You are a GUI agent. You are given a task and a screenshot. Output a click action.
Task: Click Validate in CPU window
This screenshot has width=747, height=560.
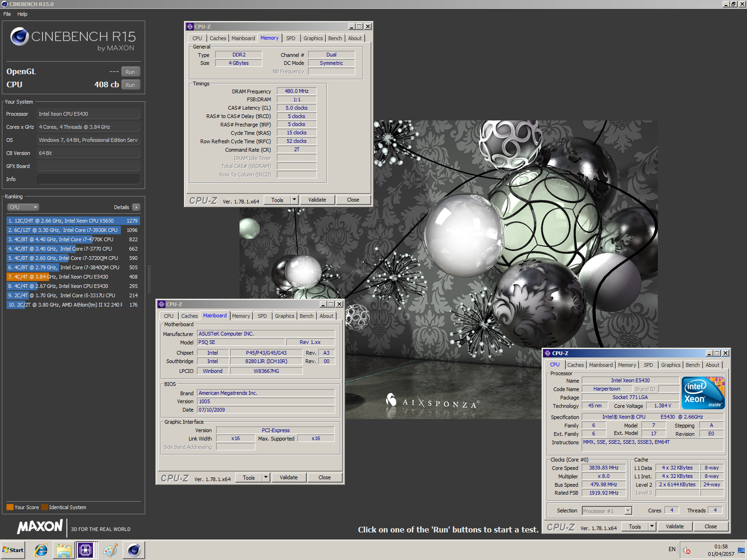point(675,526)
